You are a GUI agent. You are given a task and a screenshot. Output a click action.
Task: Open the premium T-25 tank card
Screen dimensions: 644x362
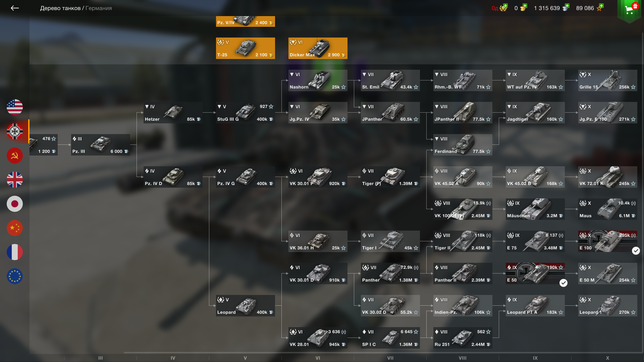246,48
